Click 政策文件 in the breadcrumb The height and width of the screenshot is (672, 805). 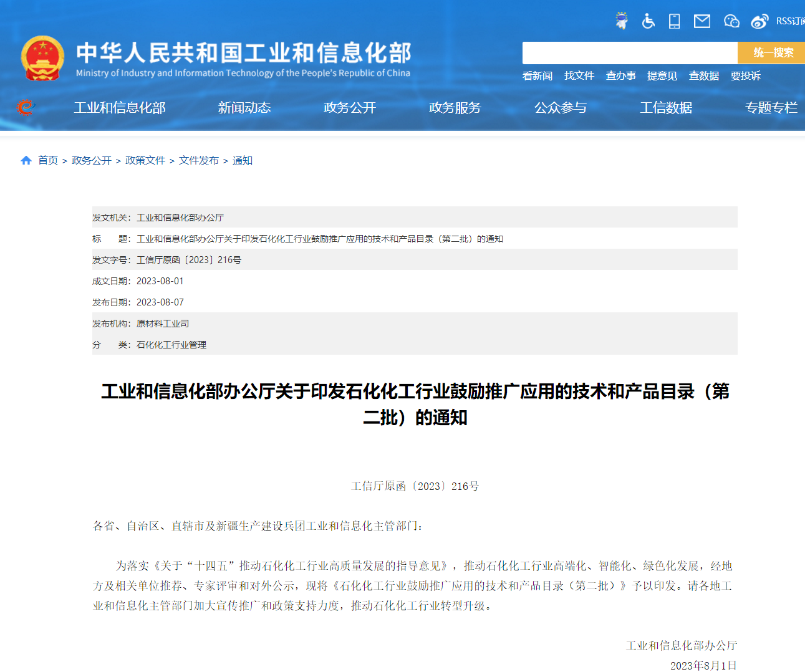click(x=145, y=161)
